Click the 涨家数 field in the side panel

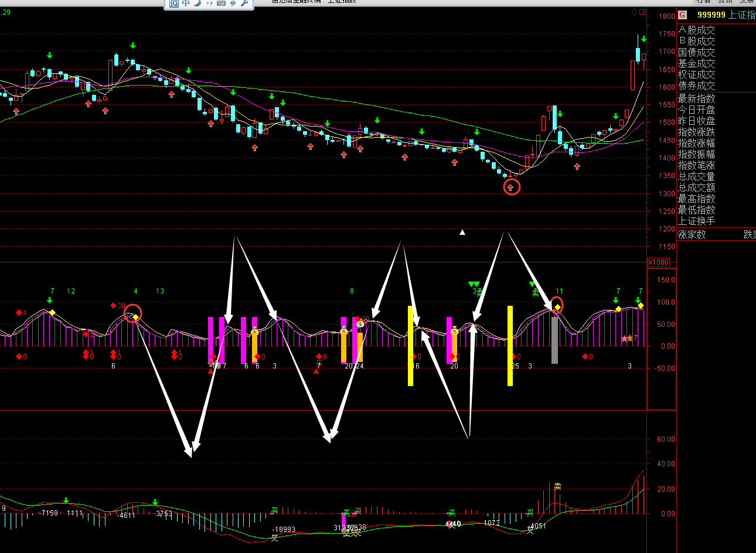tap(692, 235)
